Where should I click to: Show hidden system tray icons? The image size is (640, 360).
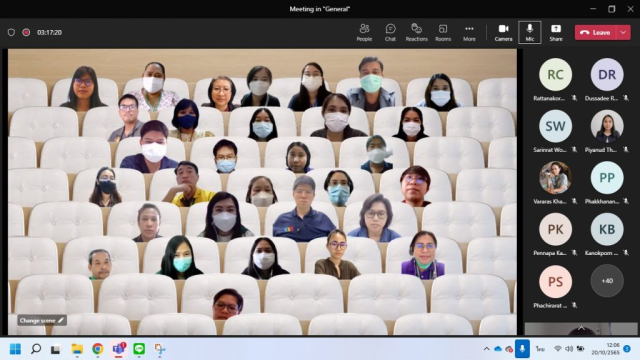point(487,349)
